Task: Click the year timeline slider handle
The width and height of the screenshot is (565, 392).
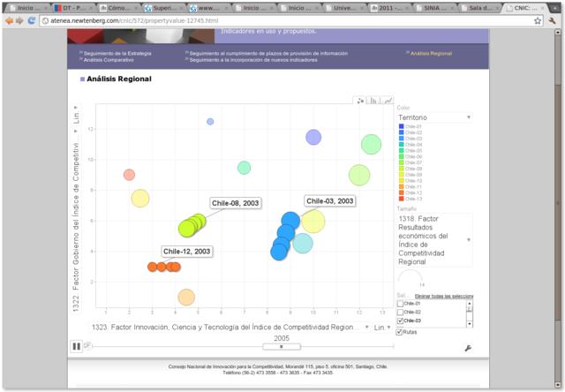Action: pos(282,346)
